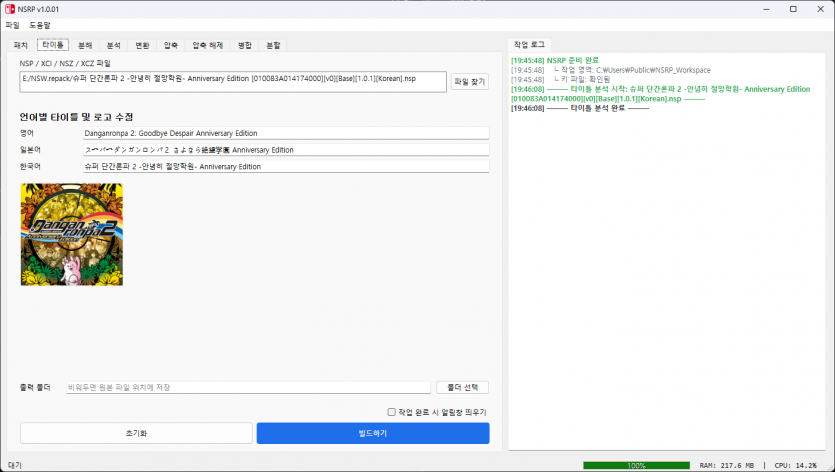Click the 초기화 reset button
This screenshot has height=472, width=835.
tap(136, 433)
